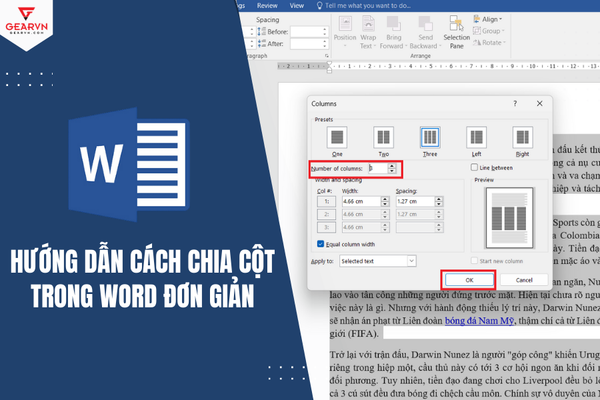The image size is (600, 400).
Task: Toggle the Line between checkbox
Action: coord(474,167)
